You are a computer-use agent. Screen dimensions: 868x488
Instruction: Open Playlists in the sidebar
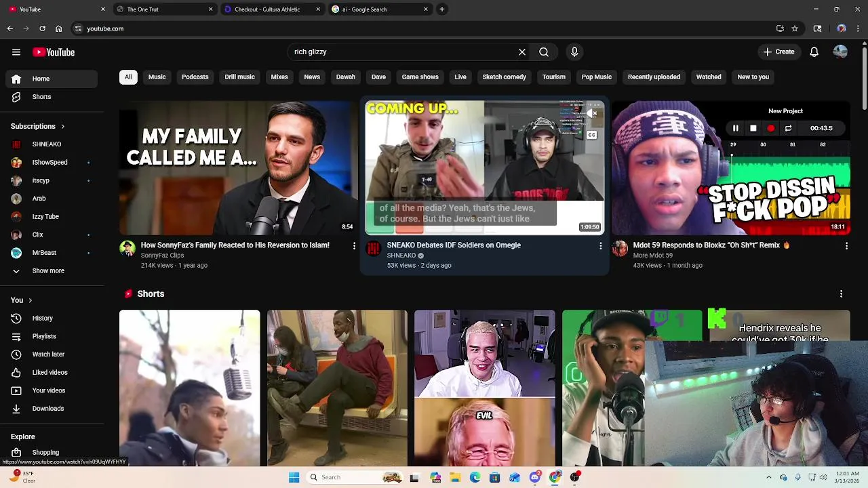pos(44,336)
